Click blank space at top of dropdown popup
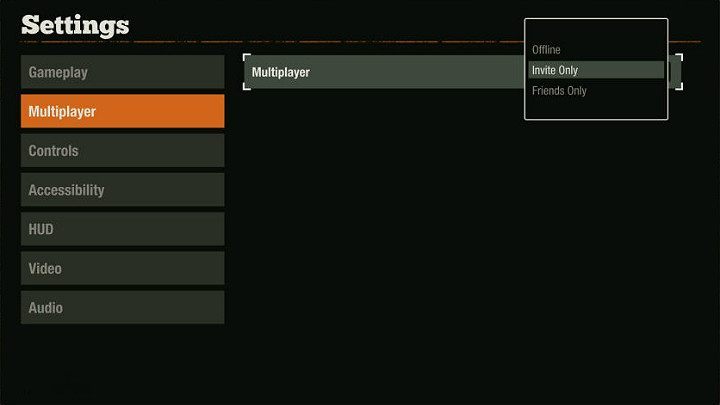Image resolution: width=720 pixels, height=405 pixels. (x=595, y=30)
